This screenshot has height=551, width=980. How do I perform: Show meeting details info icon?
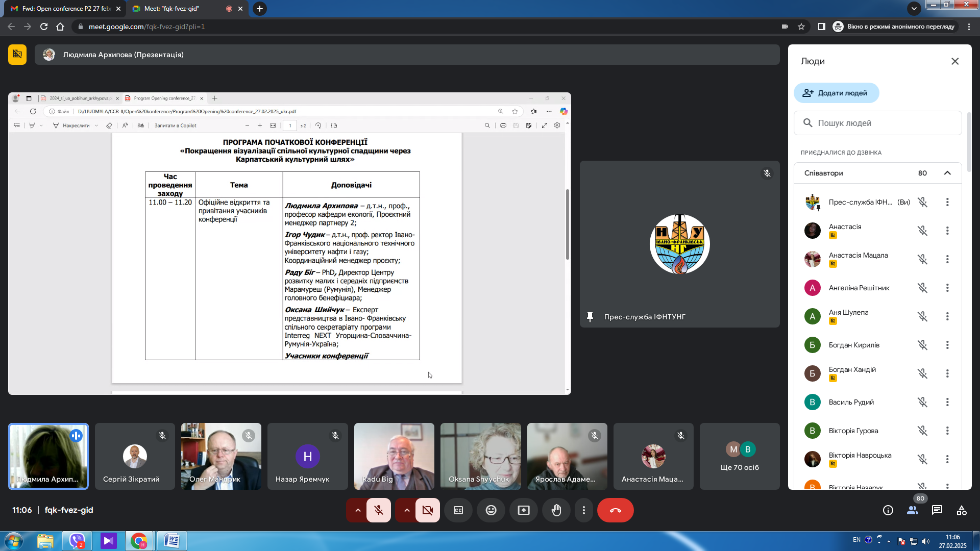click(888, 510)
